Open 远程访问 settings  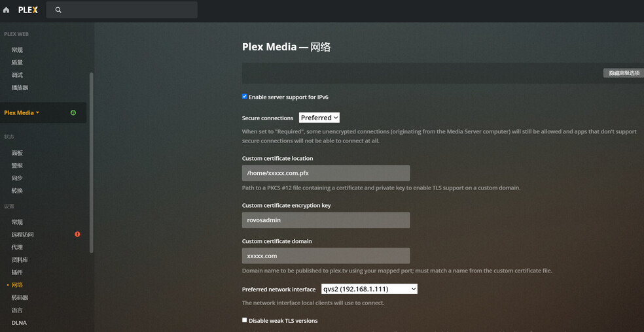click(23, 235)
